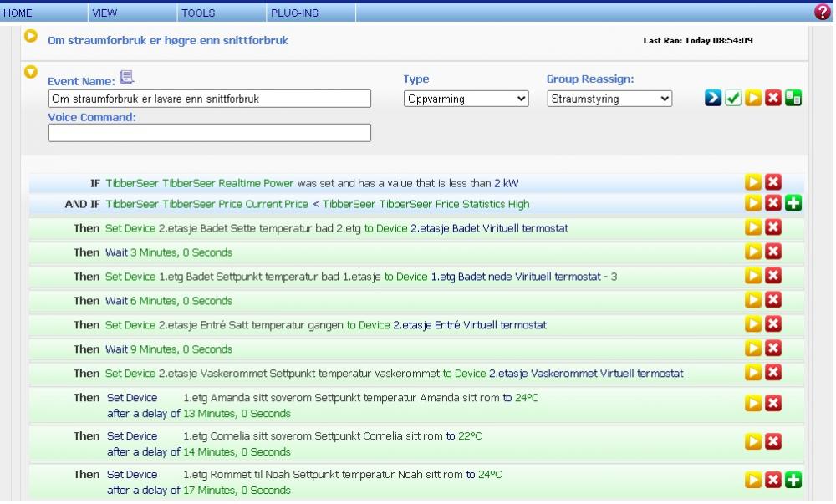The image size is (836, 504).
Task: Open the Type dropdown showing Oppvarming
Action: tap(466, 99)
